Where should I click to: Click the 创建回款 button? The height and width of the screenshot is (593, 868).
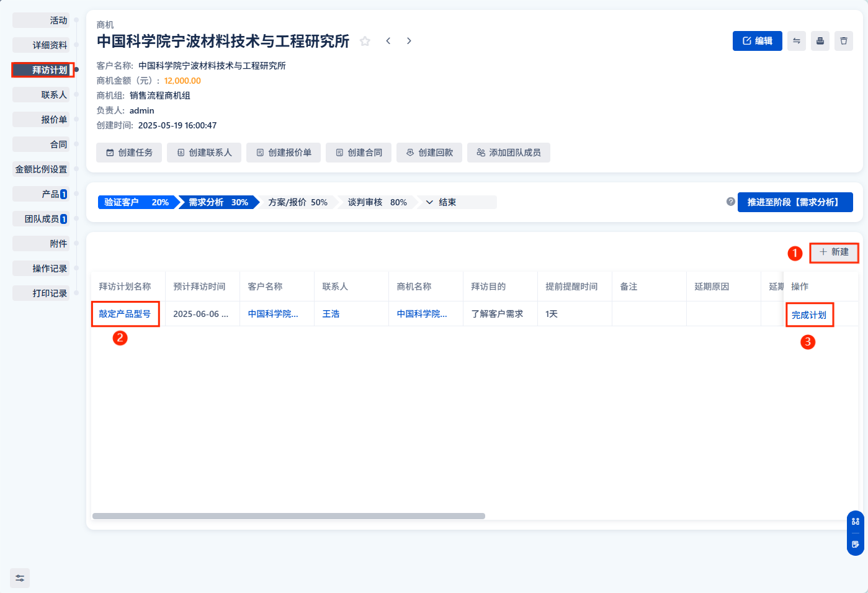pos(429,153)
